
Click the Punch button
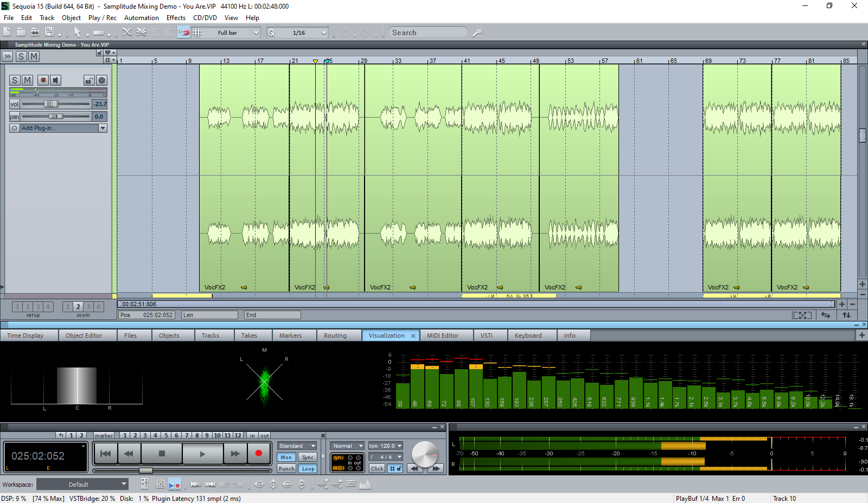click(x=286, y=469)
